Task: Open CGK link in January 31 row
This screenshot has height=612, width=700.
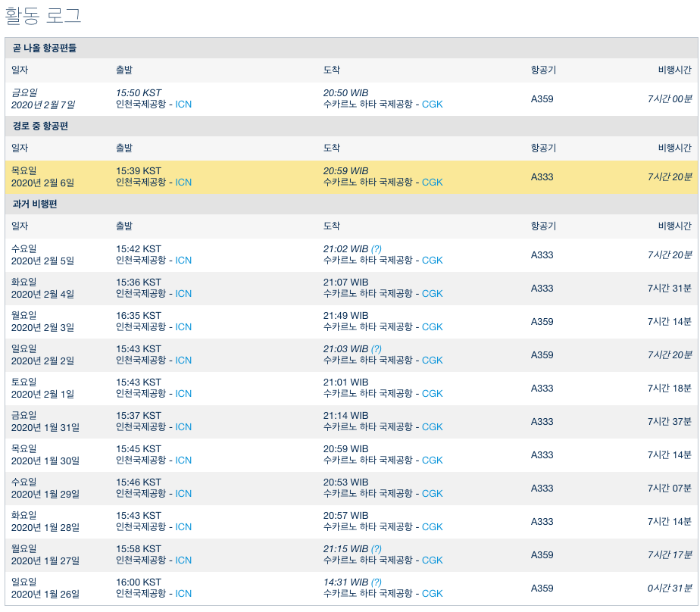Action: (x=432, y=427)
